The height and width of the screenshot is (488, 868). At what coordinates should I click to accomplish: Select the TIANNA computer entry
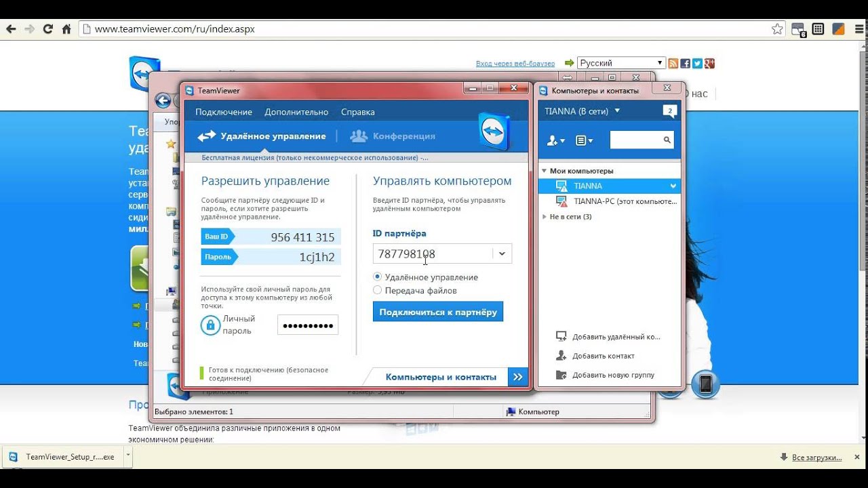609,186
